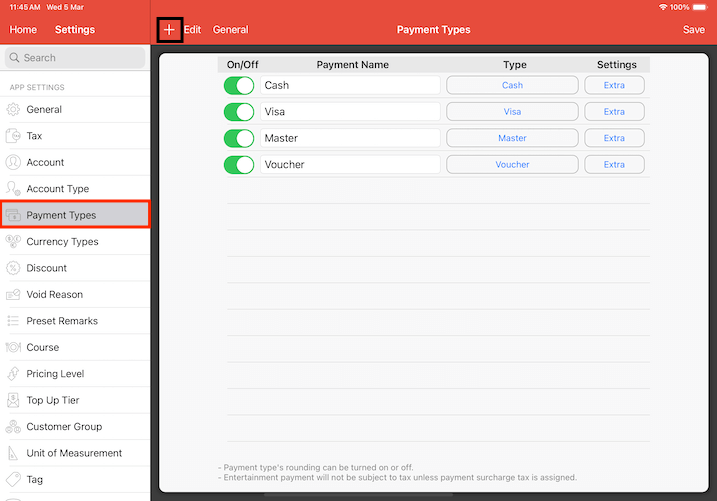Disable the Visa payment switch
Screen dimensions: 717x501
(x=239, y=112)
